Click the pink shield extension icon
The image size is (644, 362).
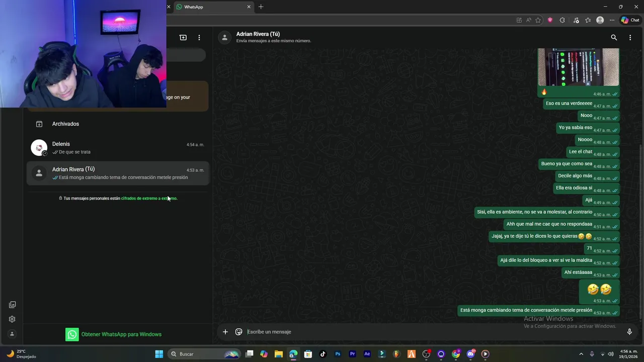coord(550,20)
